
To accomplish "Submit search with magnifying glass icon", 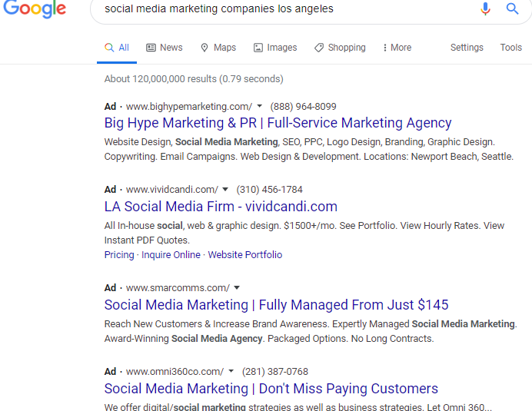I will 512,8.
